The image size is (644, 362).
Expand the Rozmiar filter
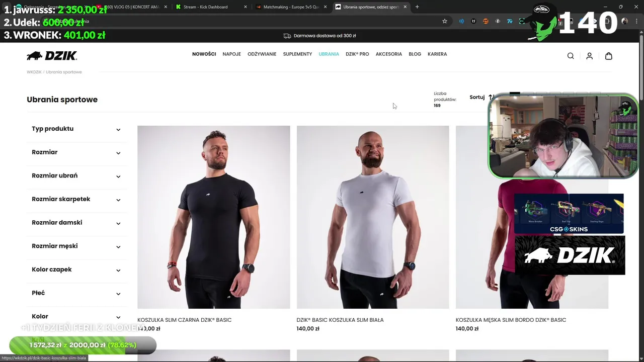click(x=76, y=152)
